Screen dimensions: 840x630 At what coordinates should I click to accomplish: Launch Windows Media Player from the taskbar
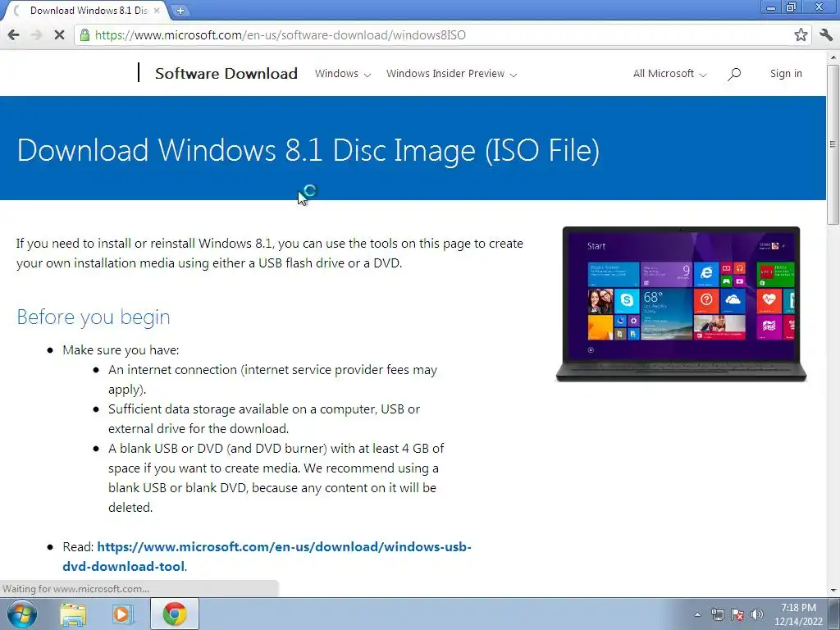tap(122, 614)
